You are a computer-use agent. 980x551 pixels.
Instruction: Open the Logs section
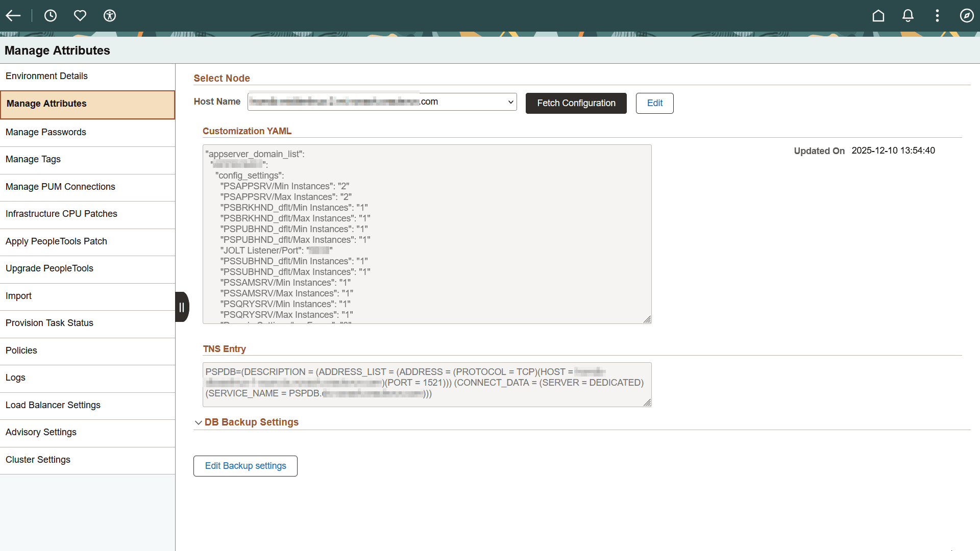coord(15,378)
